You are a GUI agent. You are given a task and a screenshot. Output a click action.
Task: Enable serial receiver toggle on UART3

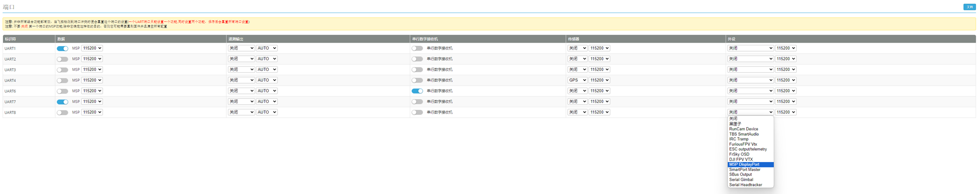click(417, 70)
